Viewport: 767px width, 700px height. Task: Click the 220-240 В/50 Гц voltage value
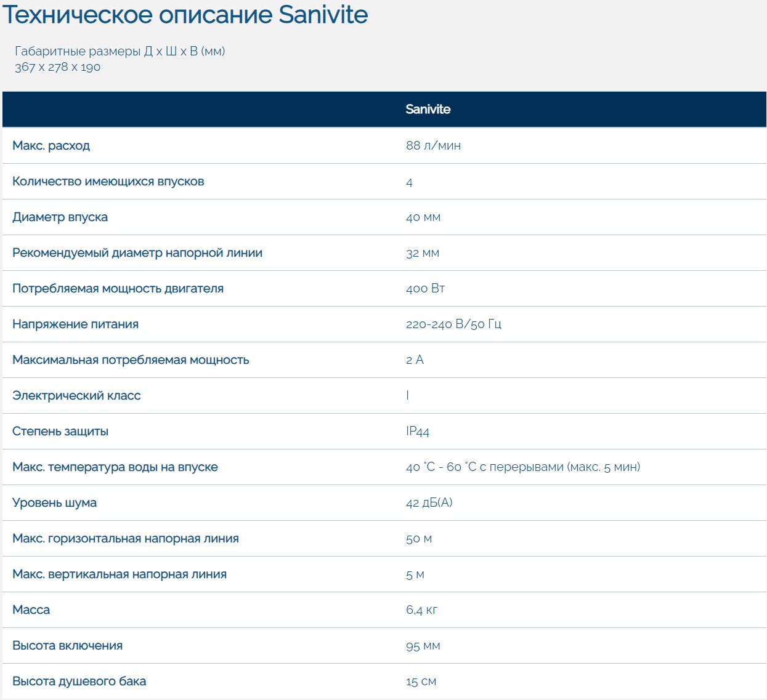pos(453,324)
